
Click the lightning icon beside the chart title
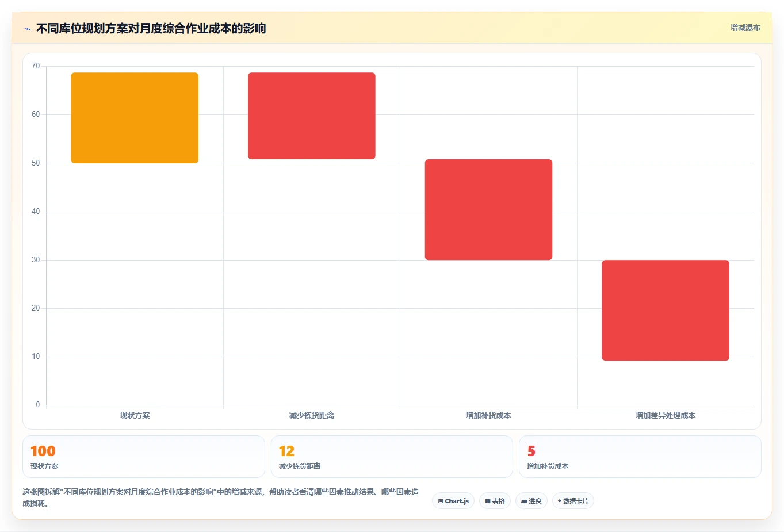click(x=27, y=29)
